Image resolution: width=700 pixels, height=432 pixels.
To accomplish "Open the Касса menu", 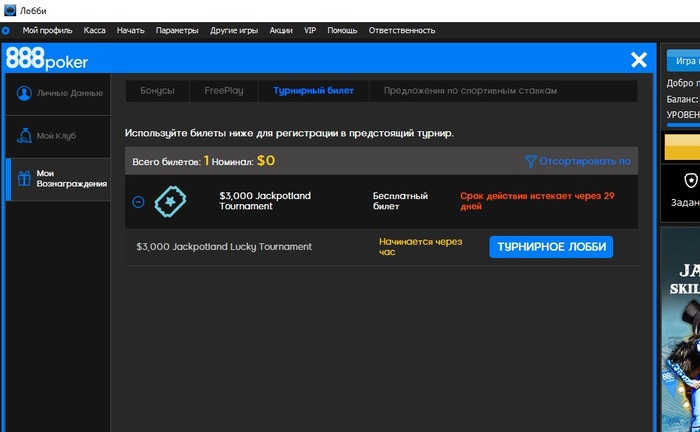I will 95,30.
